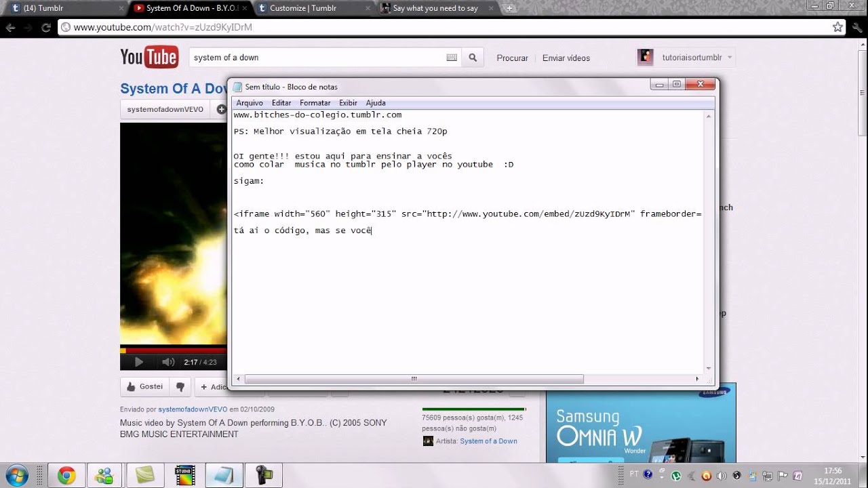
Task: Open the camcorder recorder taskbar icon
Action: point(263,475)
